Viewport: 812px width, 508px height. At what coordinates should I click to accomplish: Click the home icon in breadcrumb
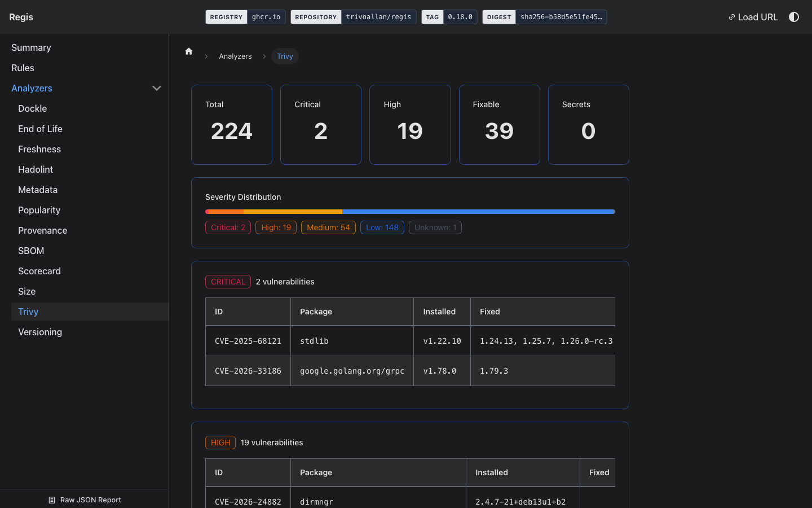189,51
